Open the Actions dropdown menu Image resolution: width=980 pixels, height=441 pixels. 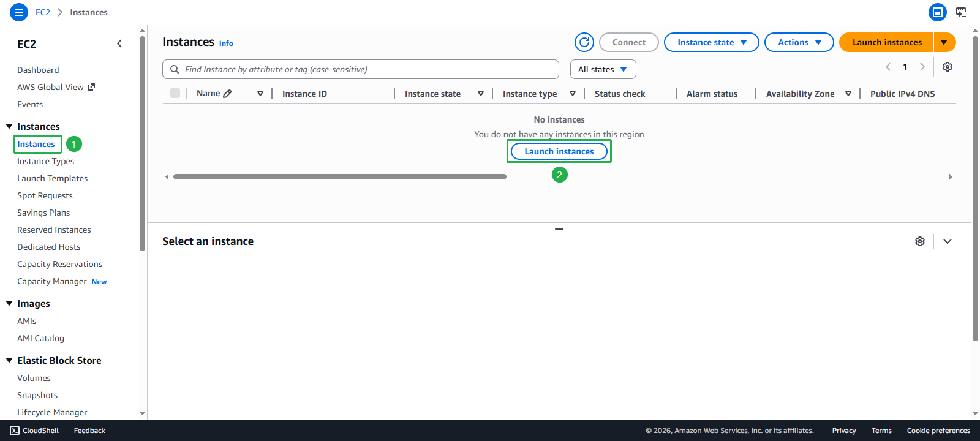(799, 42)
